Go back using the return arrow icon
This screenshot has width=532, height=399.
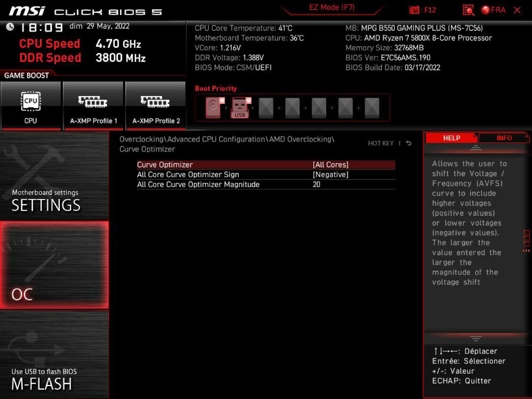[409, 143]
